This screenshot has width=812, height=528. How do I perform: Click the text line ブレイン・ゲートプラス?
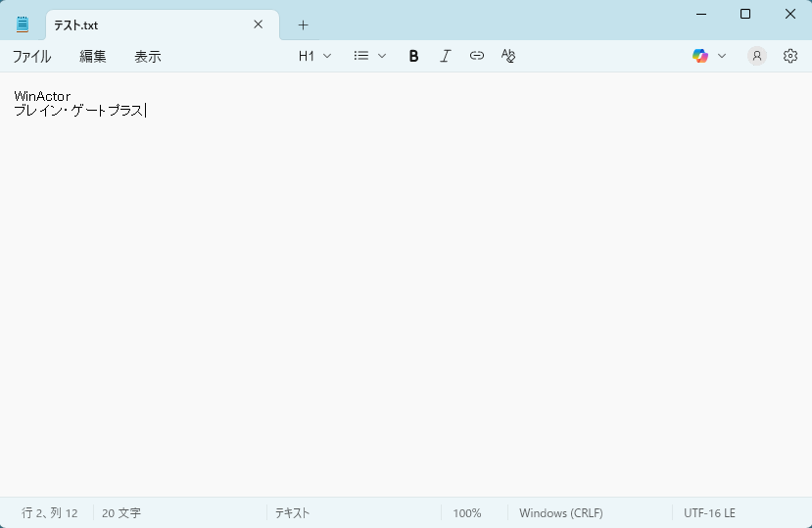78,111
